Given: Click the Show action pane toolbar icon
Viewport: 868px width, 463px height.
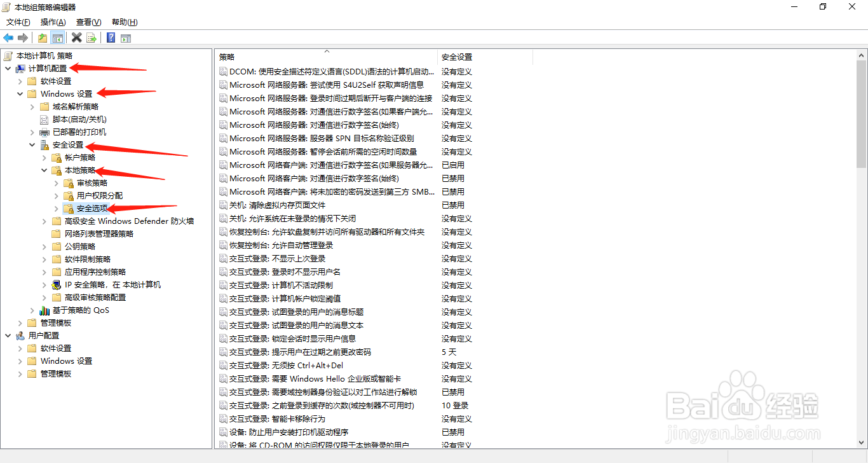Looking at the screenshot, I should 125,38.
